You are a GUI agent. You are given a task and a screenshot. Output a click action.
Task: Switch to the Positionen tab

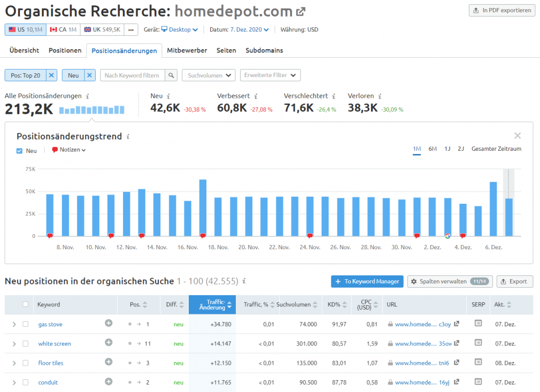[x=65, y=50]
